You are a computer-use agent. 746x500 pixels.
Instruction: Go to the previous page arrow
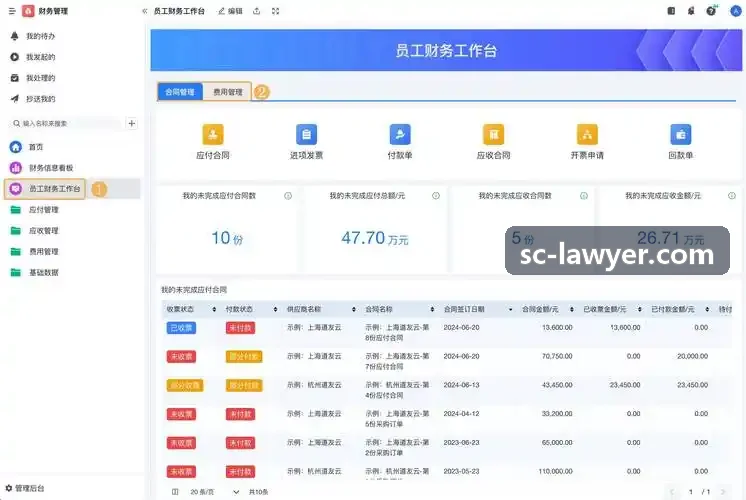[x=672, y=492]
